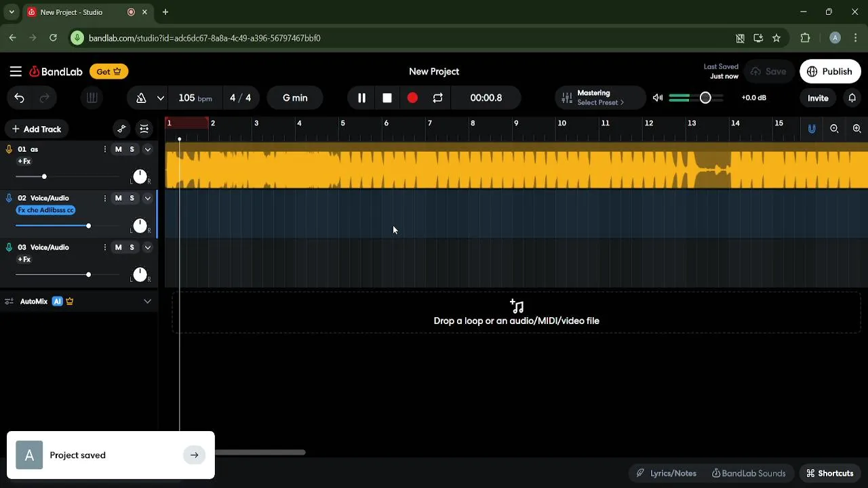Expand track 01 as chevron
This screenshot has height=488, width=868.
(147, 149)
